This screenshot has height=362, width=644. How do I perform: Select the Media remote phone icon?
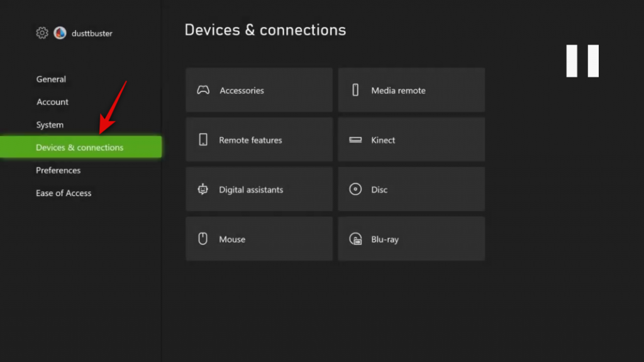click(x=355, y=90)
